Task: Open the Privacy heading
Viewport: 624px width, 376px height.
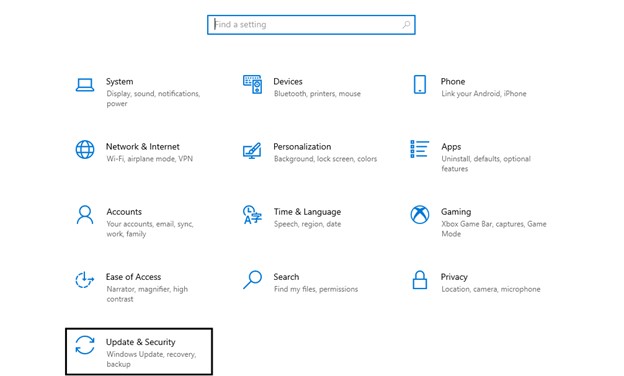Action: (454, 277)
